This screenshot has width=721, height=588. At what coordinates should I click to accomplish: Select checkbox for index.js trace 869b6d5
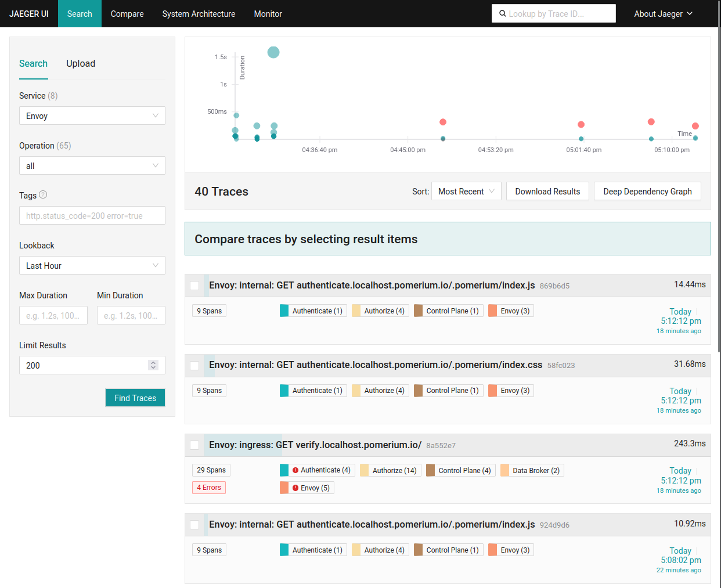(x=194, y=286)
